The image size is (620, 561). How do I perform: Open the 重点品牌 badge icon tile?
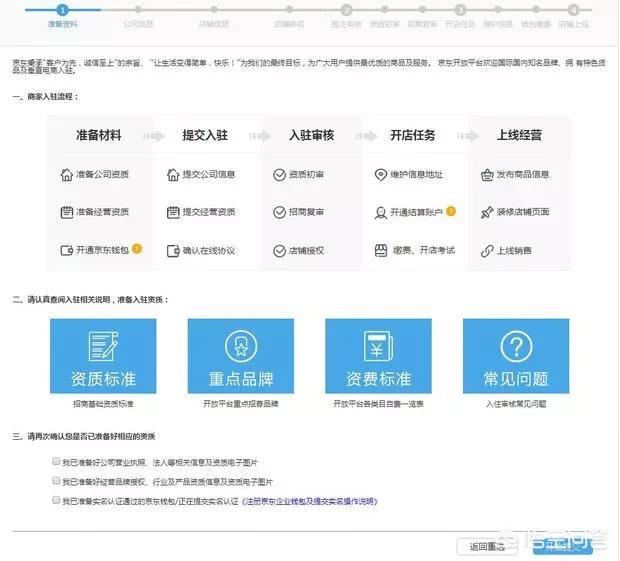point(241,357)
